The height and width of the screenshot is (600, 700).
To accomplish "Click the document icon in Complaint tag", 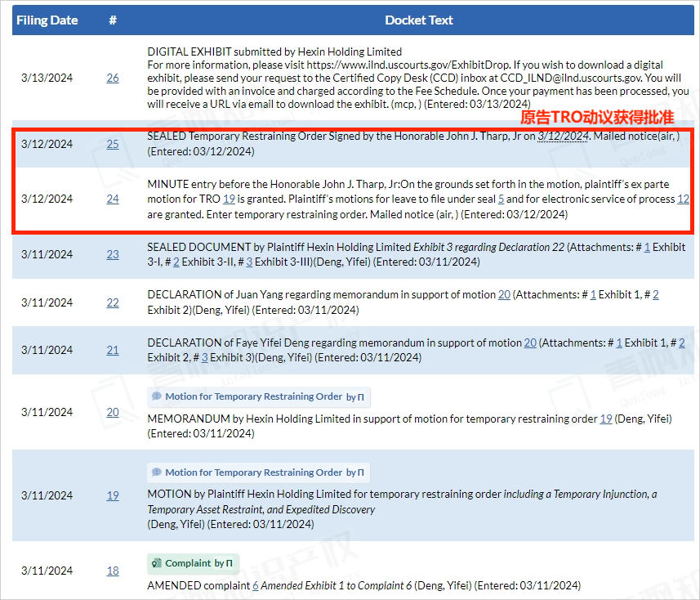I will tap(157, 563).
